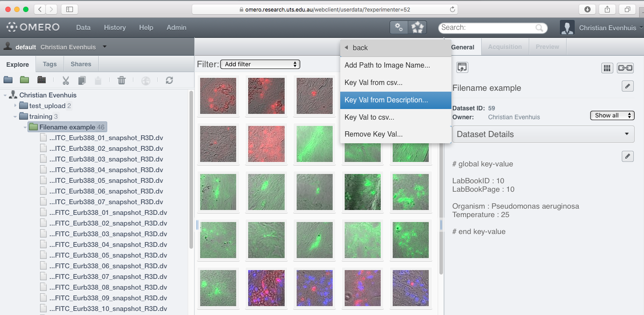Open the Acquisition tab
This screenshot has height=315, width=644.
tap(505, 47)
